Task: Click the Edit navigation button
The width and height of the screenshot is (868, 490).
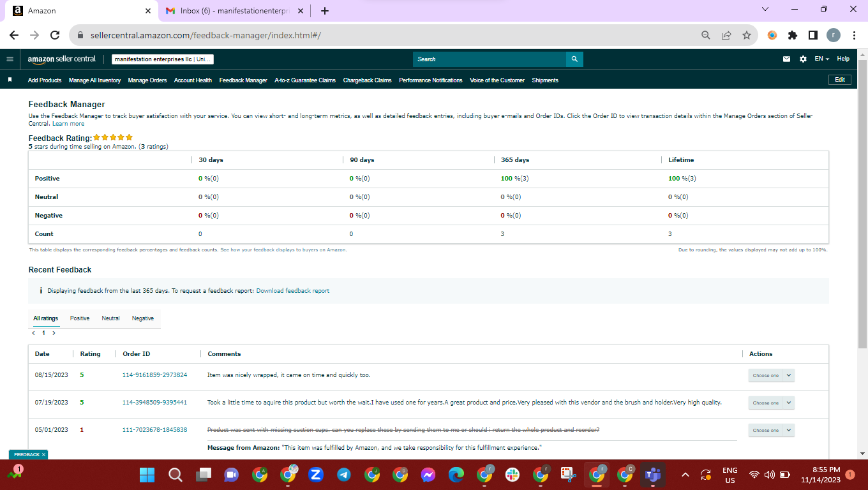Action: pyautogui.click(x=840, y=80)
